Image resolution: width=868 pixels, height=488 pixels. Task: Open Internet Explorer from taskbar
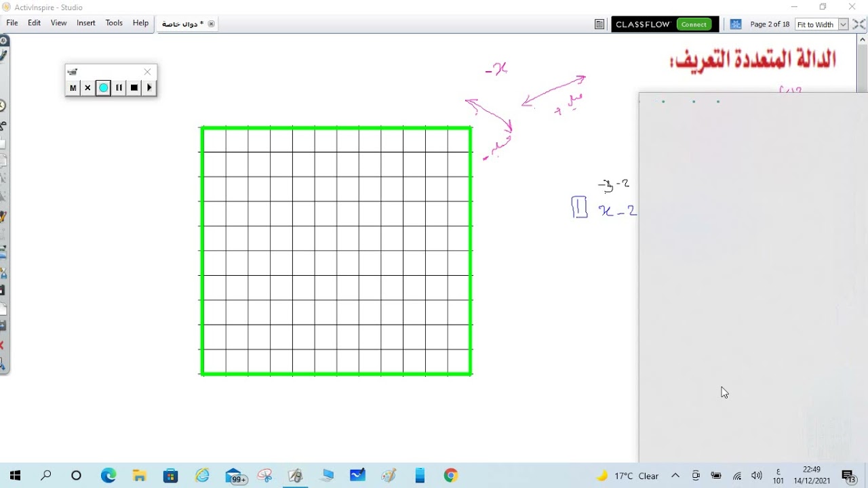tap(202, 476)
